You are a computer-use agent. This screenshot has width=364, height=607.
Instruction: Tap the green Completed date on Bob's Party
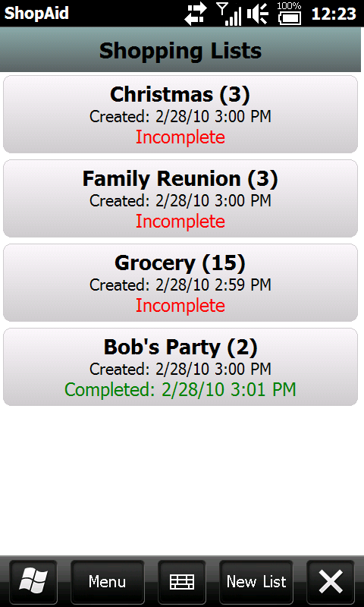coord(180,389)
